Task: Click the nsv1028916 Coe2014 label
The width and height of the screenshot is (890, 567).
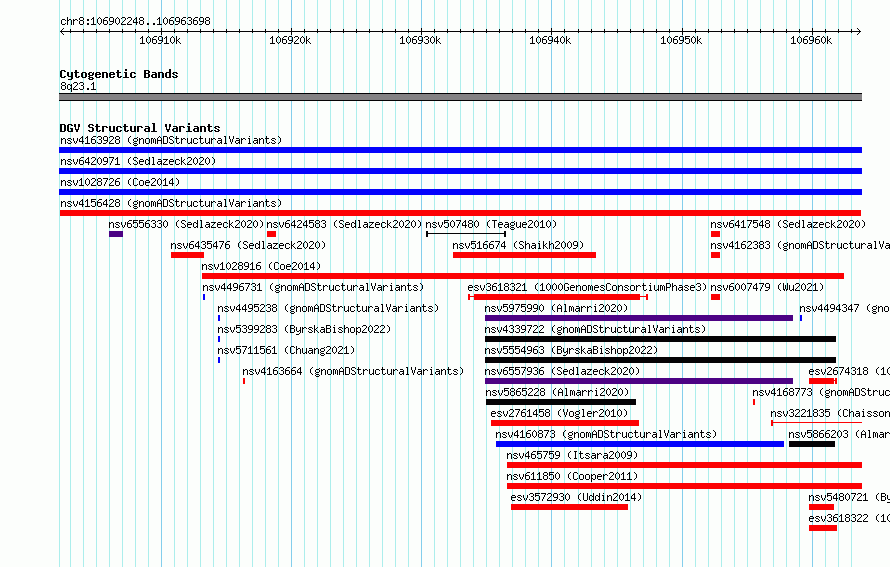Action: [261, 266]
